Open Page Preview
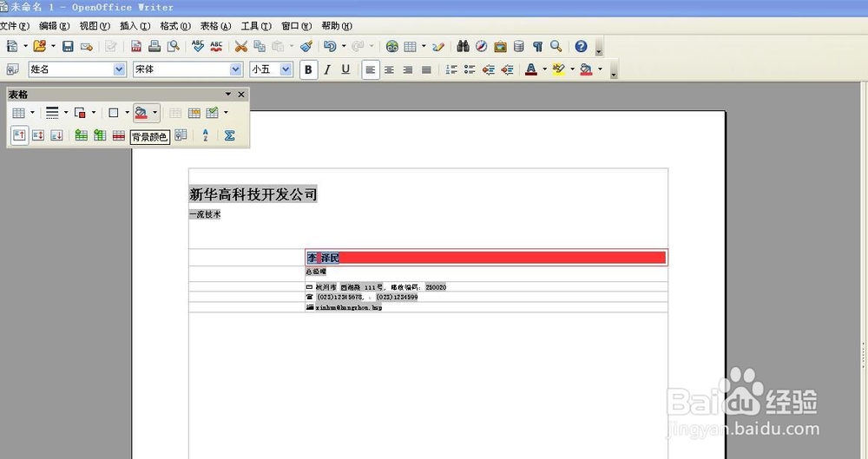Image resolution: width=868 pixels, height=459 pixels. 174,47
